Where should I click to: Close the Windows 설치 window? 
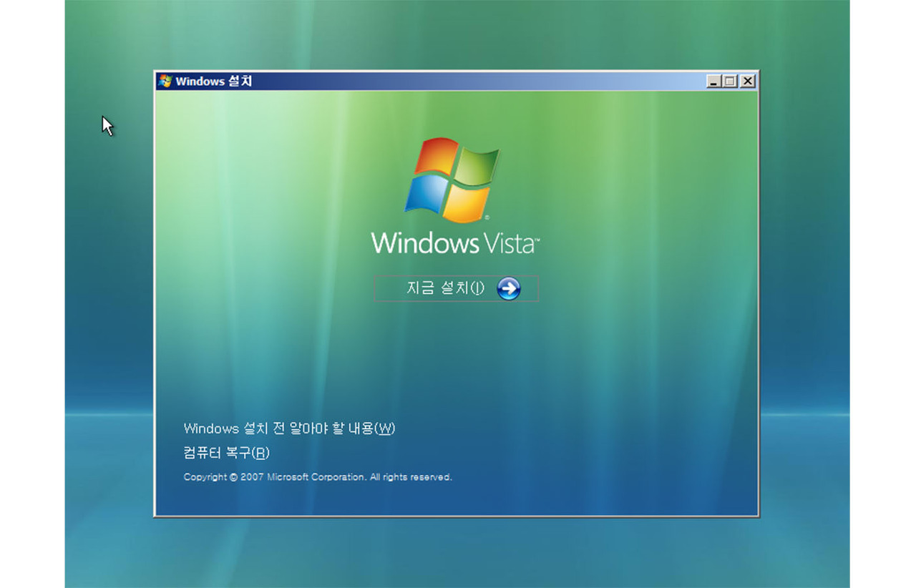[x=747, y=82]
